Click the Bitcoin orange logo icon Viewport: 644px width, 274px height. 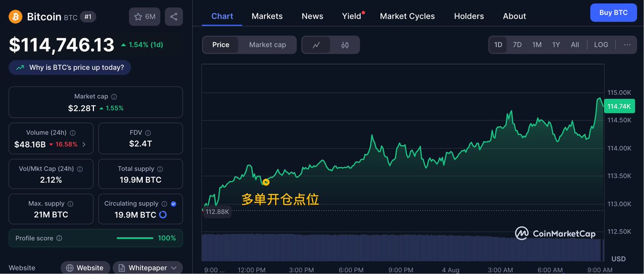point(16,17)
